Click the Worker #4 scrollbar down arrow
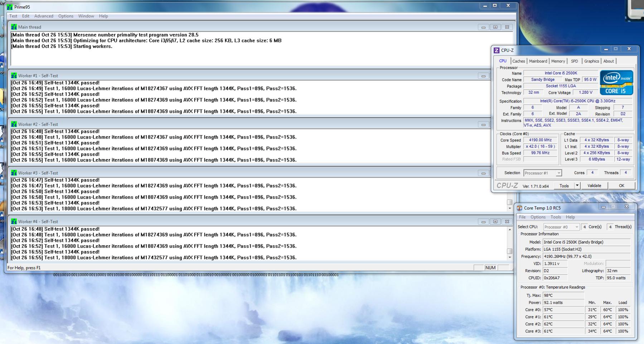 click(510, 257)
